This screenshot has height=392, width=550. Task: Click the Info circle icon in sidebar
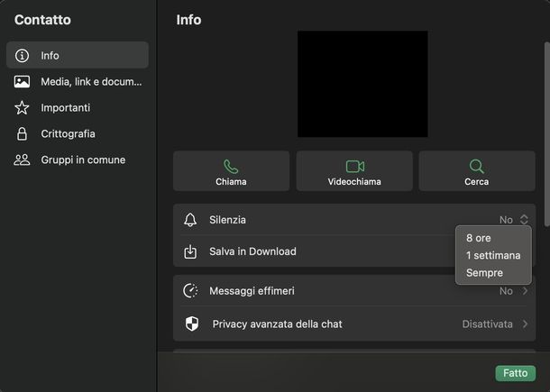[23, 55]
